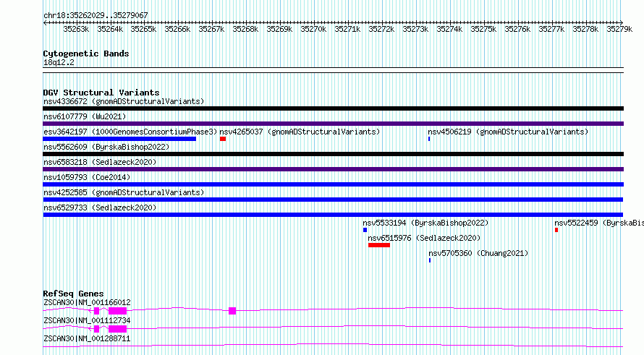Click the 35279k ruler tick label
Viewport: 644px width, 355px height.
tap(619, 29)
